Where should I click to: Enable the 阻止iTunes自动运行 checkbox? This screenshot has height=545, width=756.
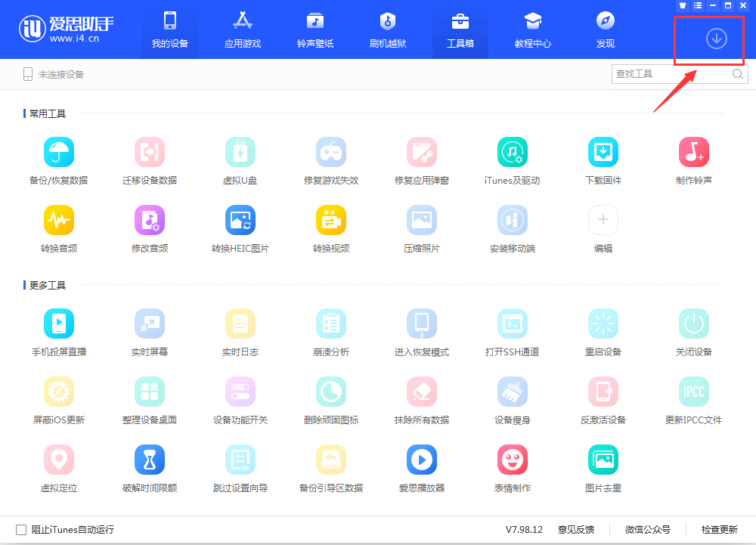(x=21, y=530)
